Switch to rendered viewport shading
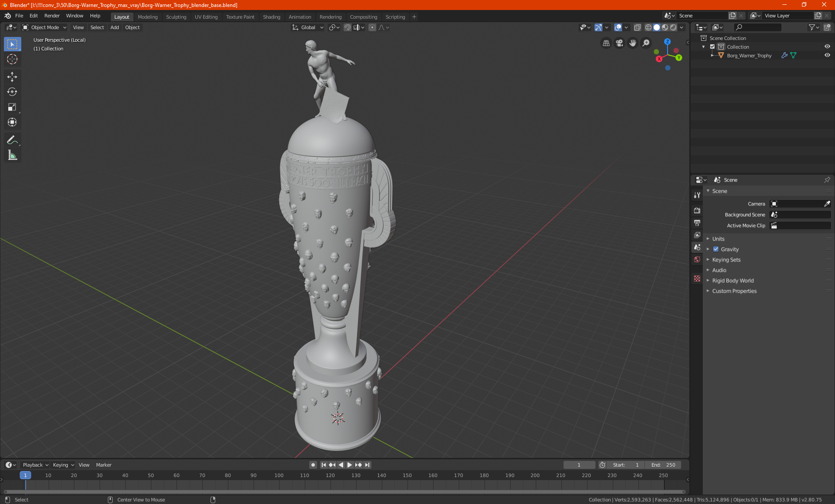Screen dimensions: 835x504 [673, 27]
